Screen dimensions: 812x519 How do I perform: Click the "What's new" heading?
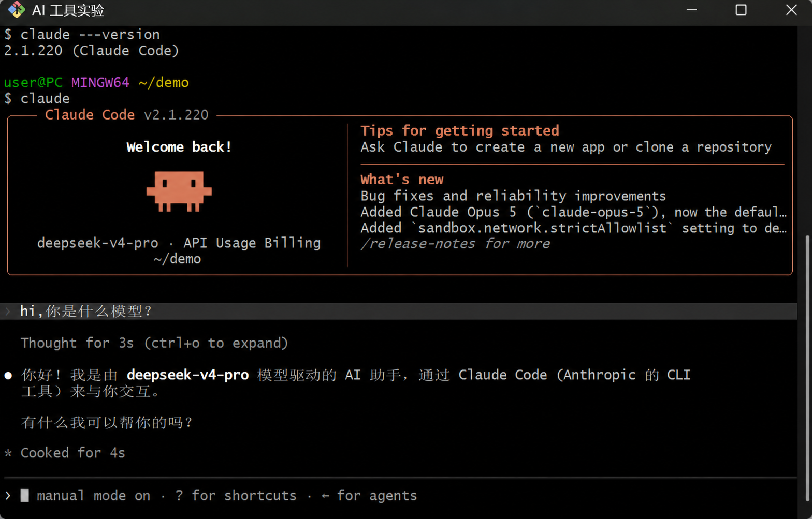point(402,180)
